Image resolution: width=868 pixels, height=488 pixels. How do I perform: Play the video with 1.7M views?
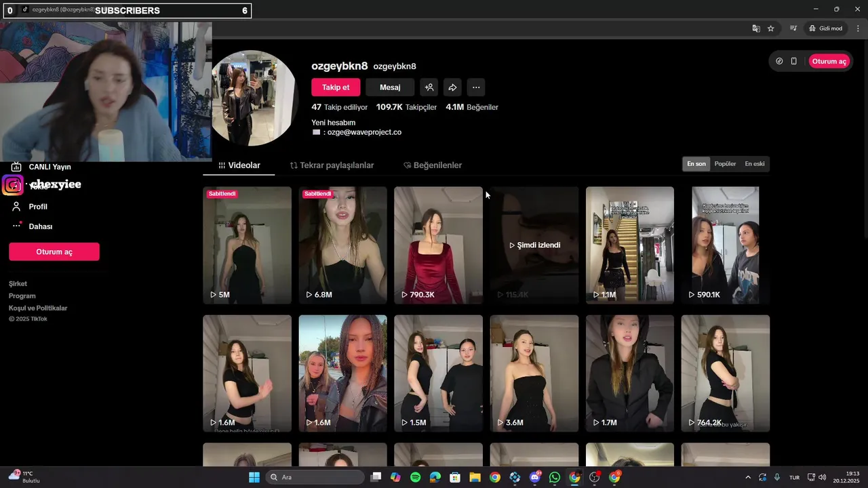(x=630, y=373)
